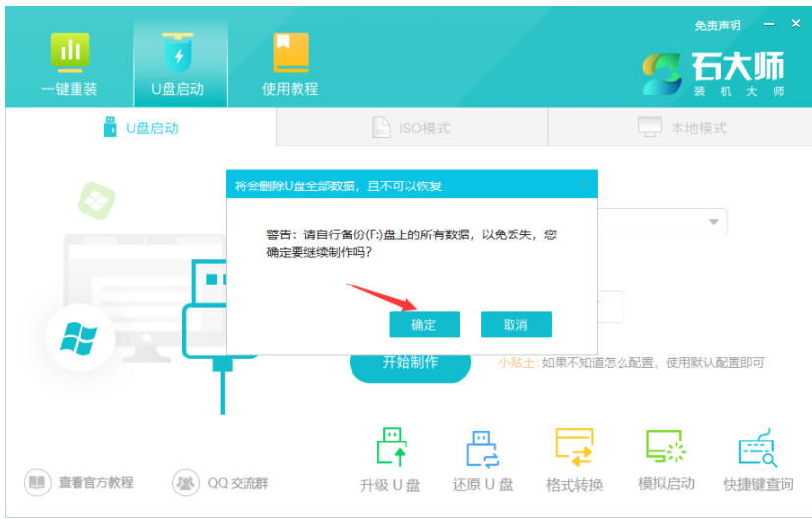Open the 免责声明 disclaimer link
This screenshot has width=812, height=519.
pos(718,25)
